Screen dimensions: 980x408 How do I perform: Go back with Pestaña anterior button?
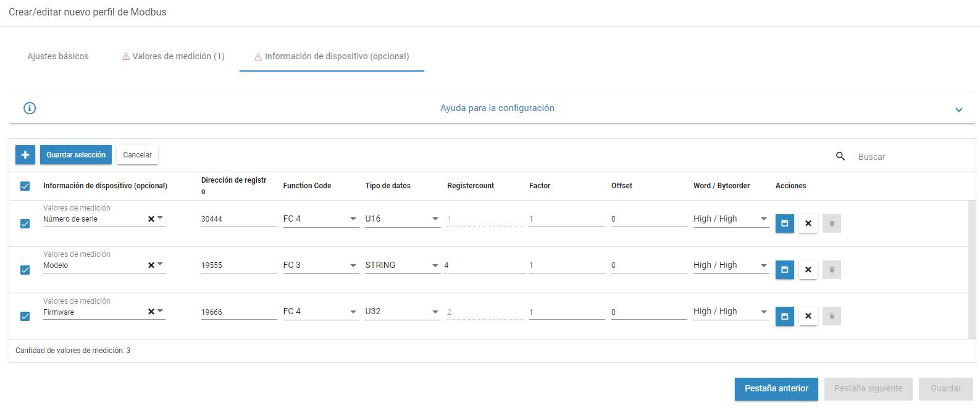coord(776,389)
